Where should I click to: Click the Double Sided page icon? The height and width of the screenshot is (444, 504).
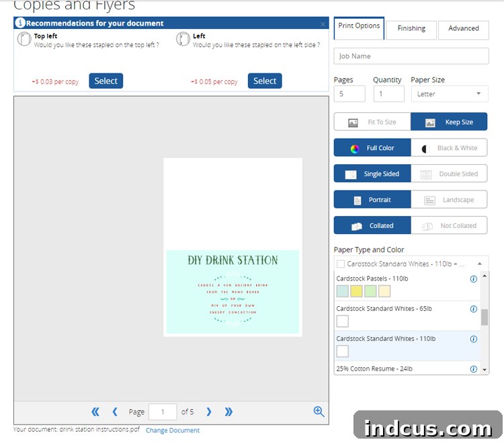click(426, 174)
